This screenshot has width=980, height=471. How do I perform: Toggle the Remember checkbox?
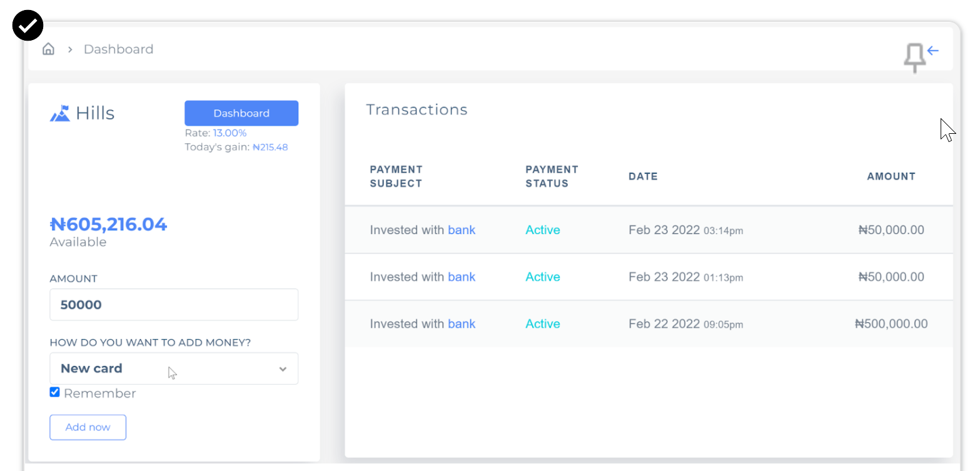pos(54,392)
